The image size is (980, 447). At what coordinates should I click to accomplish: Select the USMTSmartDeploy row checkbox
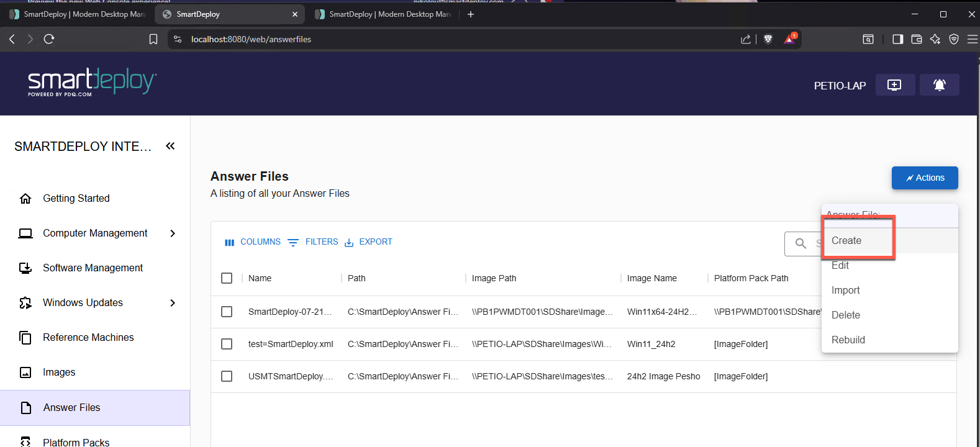227,376
